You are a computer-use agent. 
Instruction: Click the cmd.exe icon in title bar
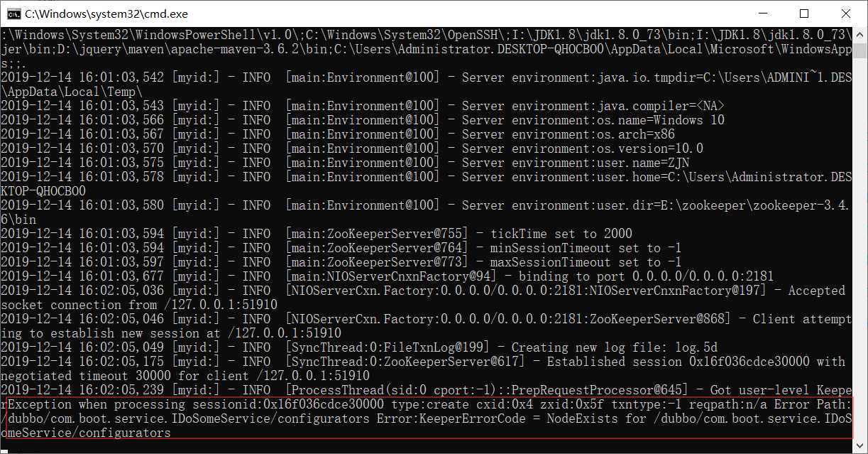point(13,13)
